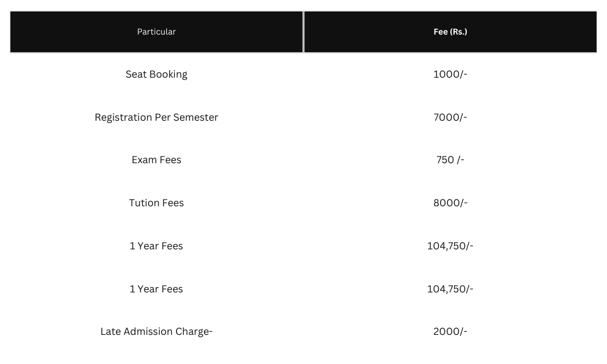Click the word Admission in the last row

[148, 331]
